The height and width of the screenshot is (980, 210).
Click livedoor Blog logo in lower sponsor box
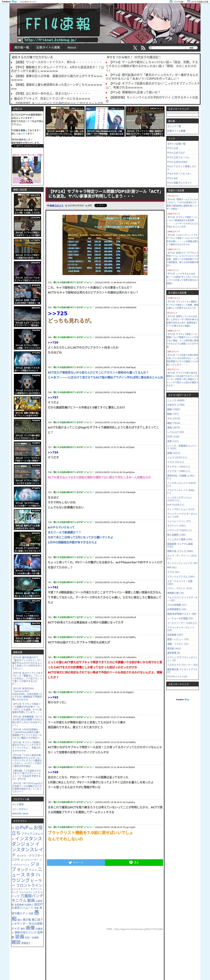[x=183, y=700]
